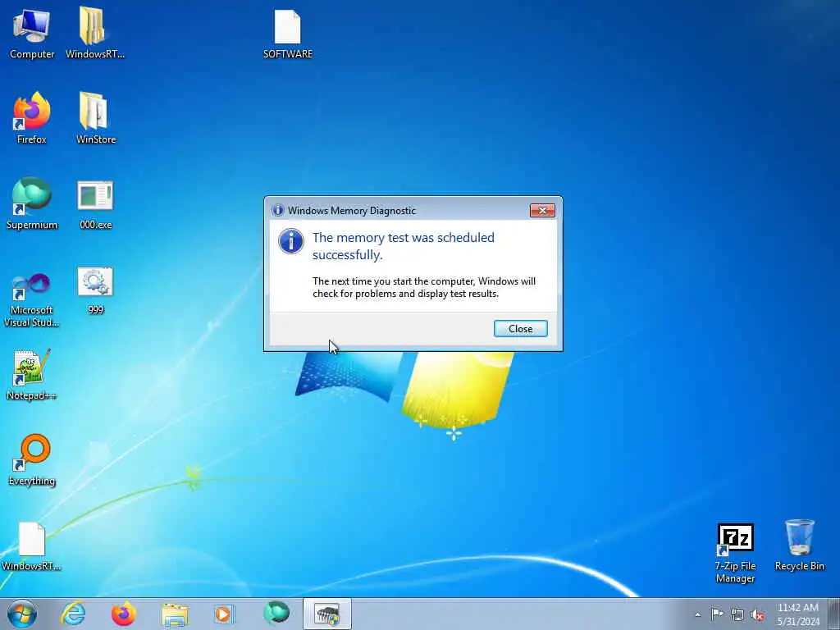The width and height of the screenshot is (840, 630).
Task: Show hidden tray icons arrow
Action: 697,614
